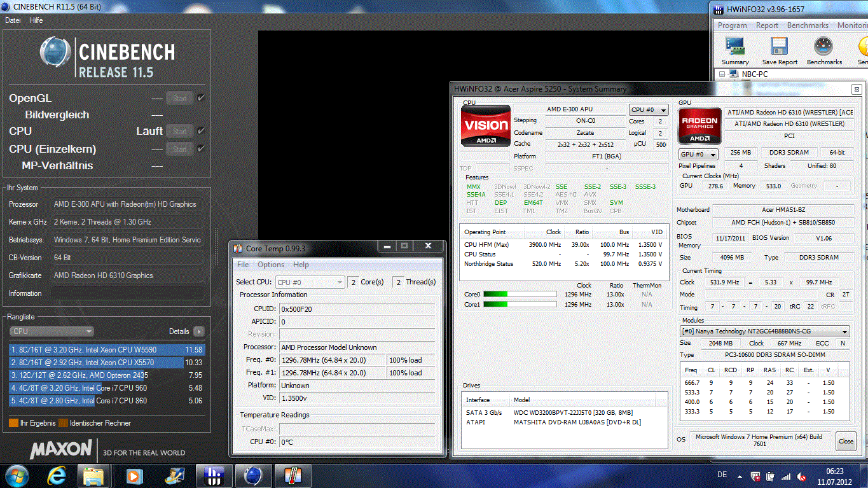Click Start button for the OpenGL test
Image resolution: width=868 pixels, height=488 pixels.
(180, 98)
